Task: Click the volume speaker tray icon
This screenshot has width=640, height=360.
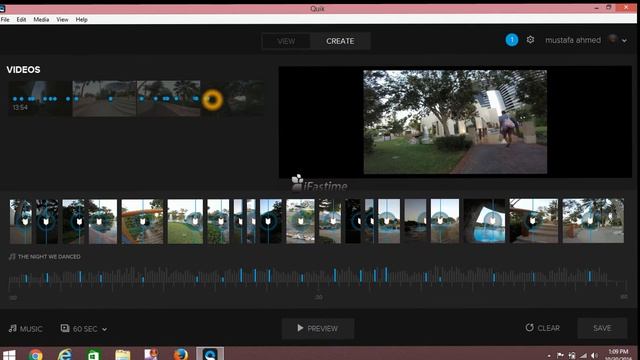Action: click(595, 356)
